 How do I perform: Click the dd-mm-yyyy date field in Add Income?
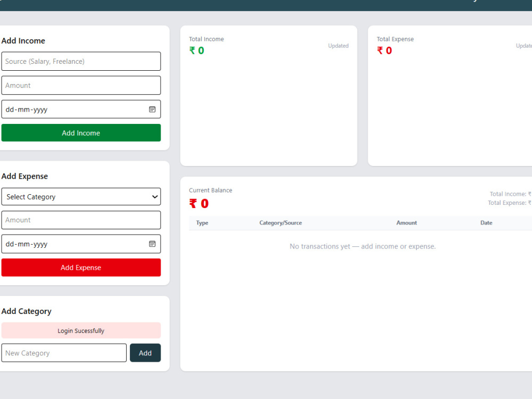81,109
